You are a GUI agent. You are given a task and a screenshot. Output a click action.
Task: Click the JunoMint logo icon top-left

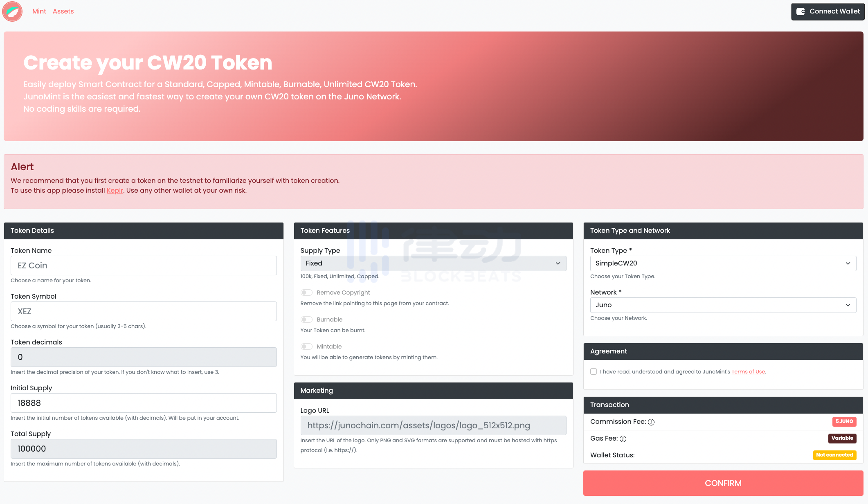[x=12, y=11]
